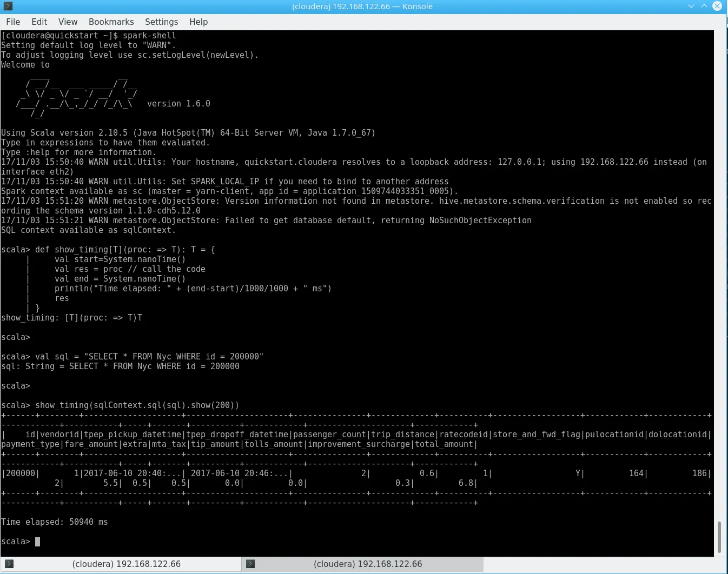Click the Konsole icon in the title bar
The image size is (728, 574).
click(8, 6)
